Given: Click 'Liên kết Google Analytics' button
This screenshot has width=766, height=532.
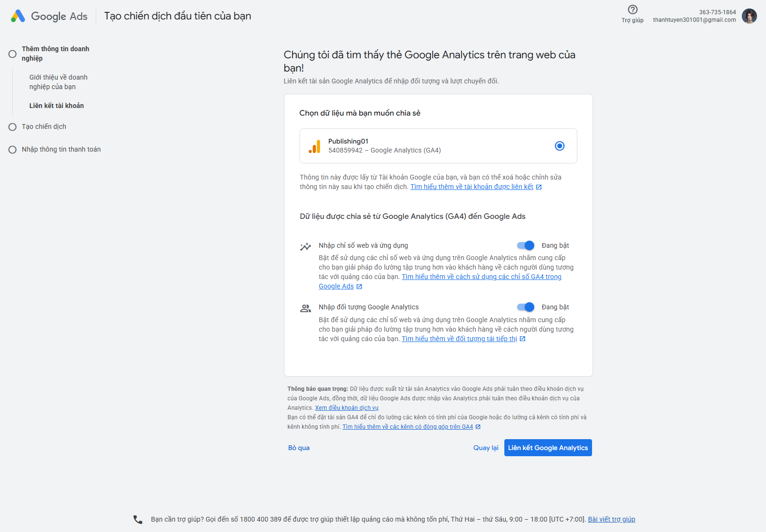Looking at the screenshot, I should point(548,448).
